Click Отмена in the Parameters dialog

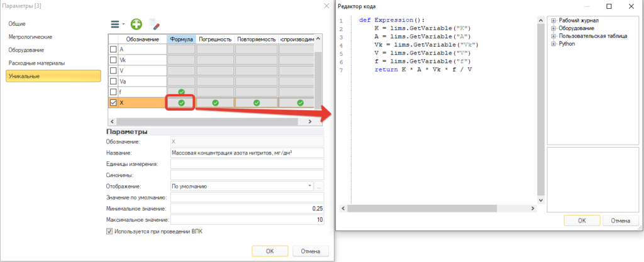[311, 251]
